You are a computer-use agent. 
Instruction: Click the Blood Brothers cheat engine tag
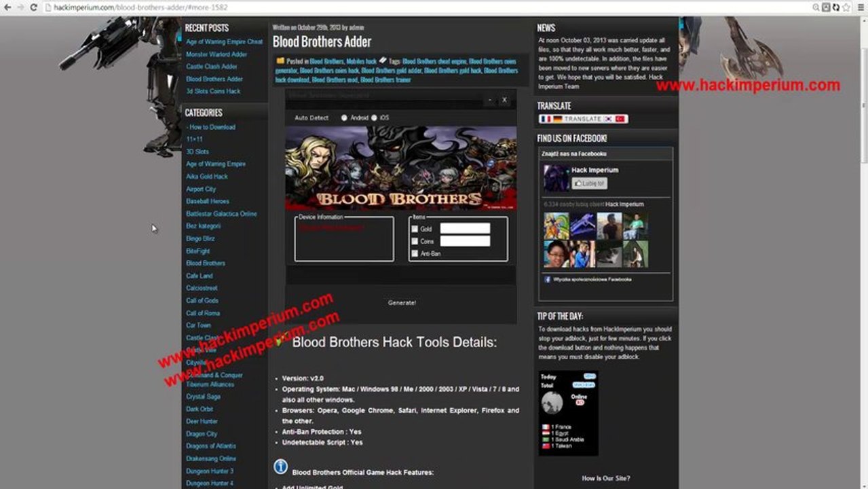pyautogui.click(x=434, y=61)
